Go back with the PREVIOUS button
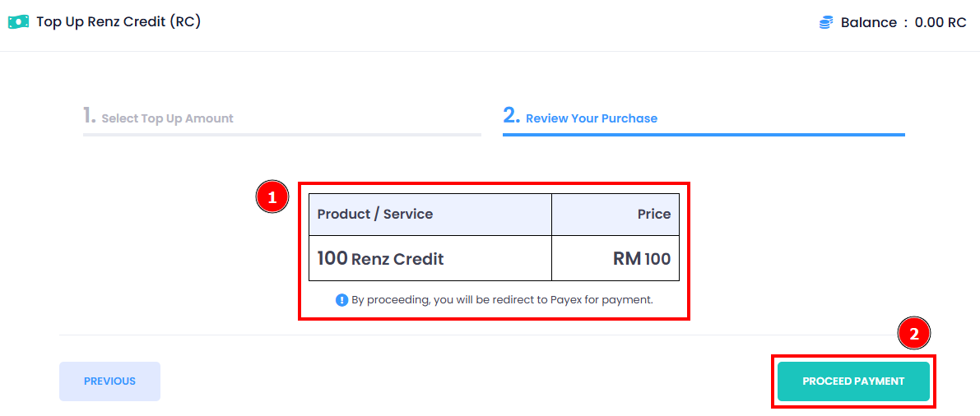980x416 pixels. 109,381
